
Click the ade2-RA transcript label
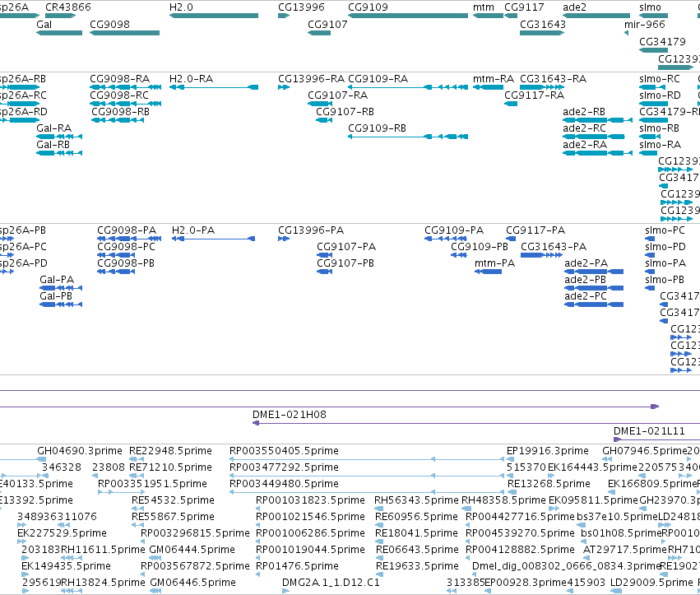tap(585, 145)
